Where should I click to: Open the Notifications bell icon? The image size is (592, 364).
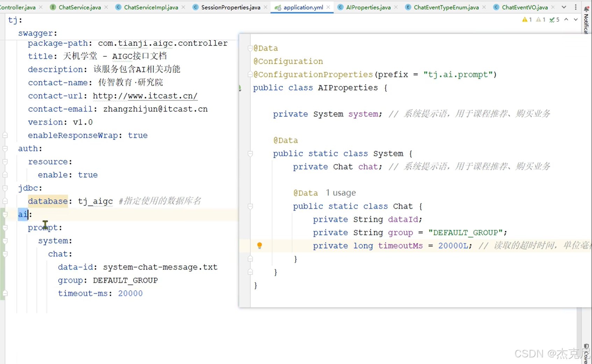coord(586,9)
